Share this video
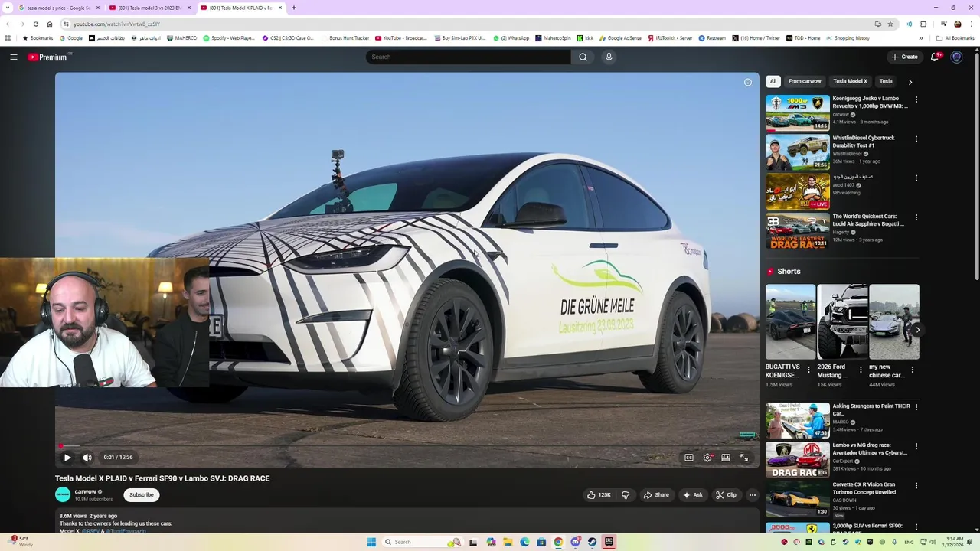This screenshot has height=551, width=980. click(x=656, y=495)
